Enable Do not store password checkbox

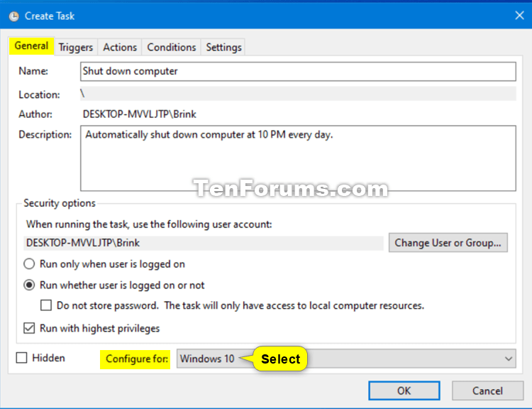click(46, 305)
